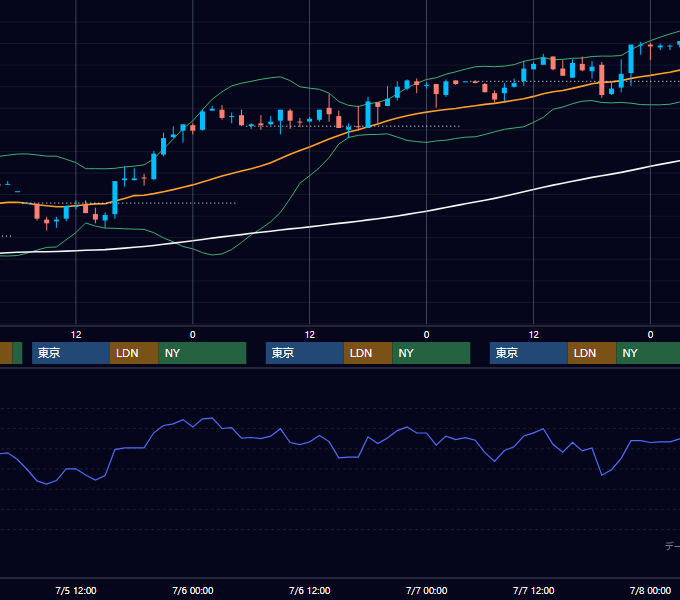Select the NY session block spanning 7/8 00:00
Viewport: 680px width, 600px height.
coord(648,353)
